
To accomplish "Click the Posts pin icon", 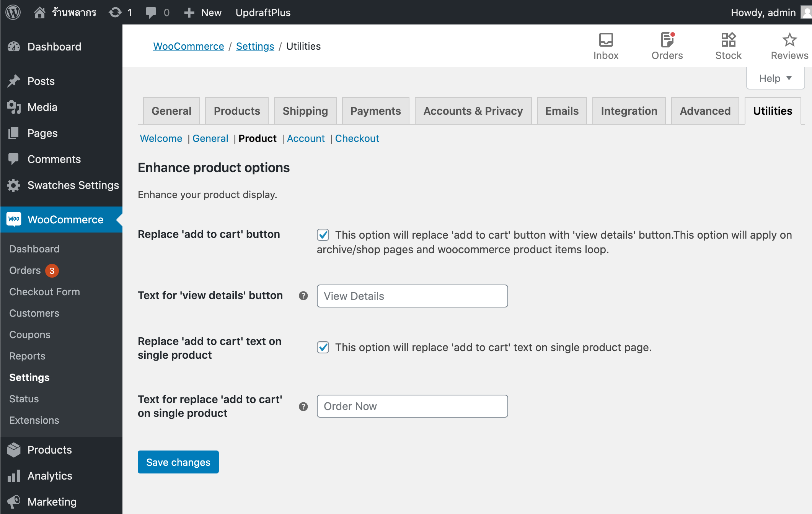I will [x=14, y=81].
